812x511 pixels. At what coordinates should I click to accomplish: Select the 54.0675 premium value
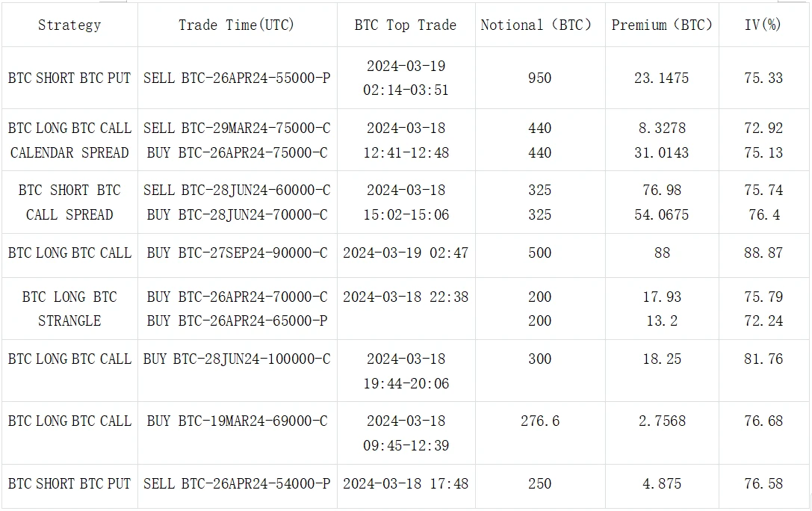pos(662,214)
